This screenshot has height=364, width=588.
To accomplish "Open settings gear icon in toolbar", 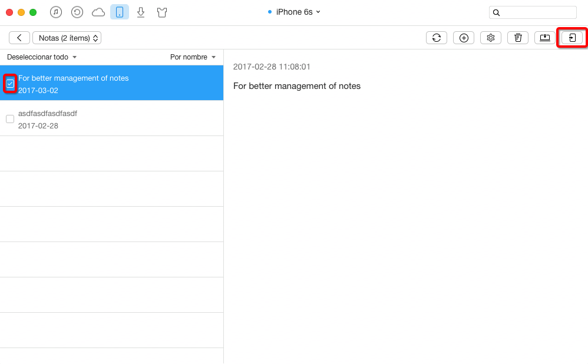I will [x=491, y=38].
